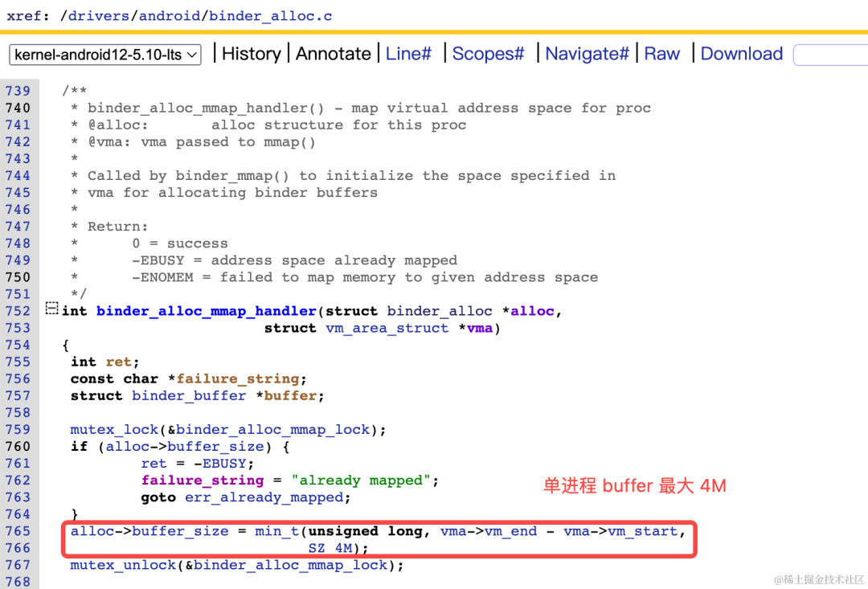Follow the vm_area_struct symbol link

point(387,329)
